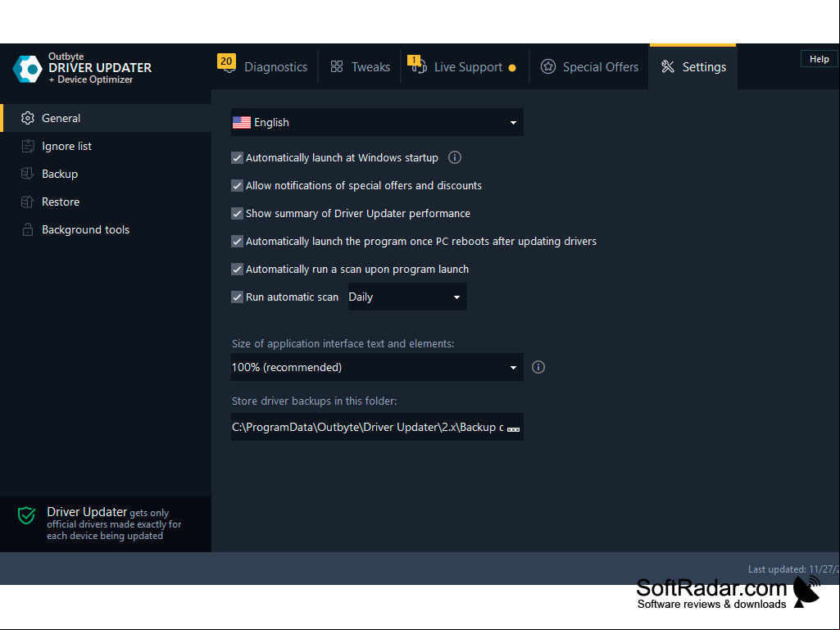Image resolution: width=840 pixels, height=630 pixels.
Task: Switch to the Tweaks tab
Action: (360, 66)
